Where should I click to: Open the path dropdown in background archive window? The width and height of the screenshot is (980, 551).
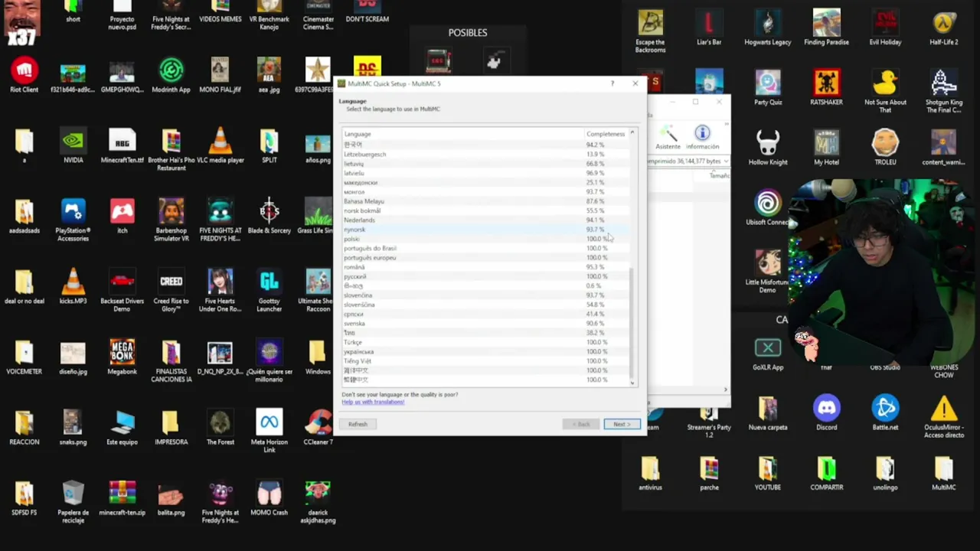click(x=726, y=161)
